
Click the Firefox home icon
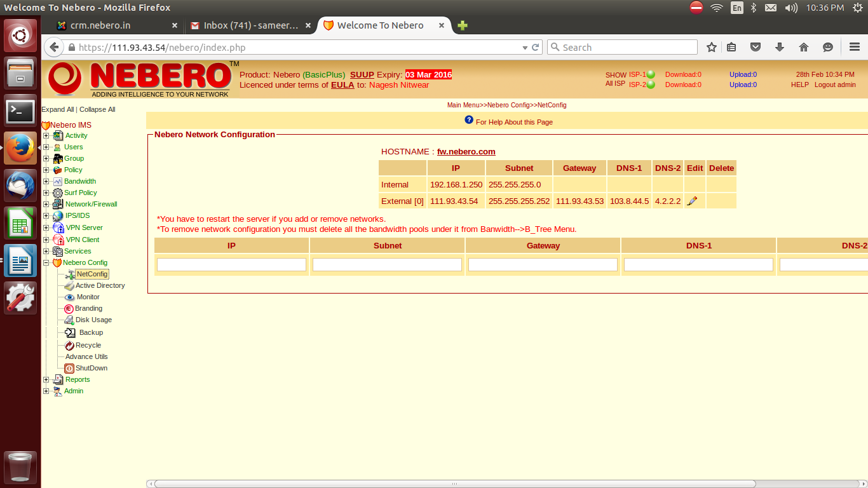coord(804,47)
